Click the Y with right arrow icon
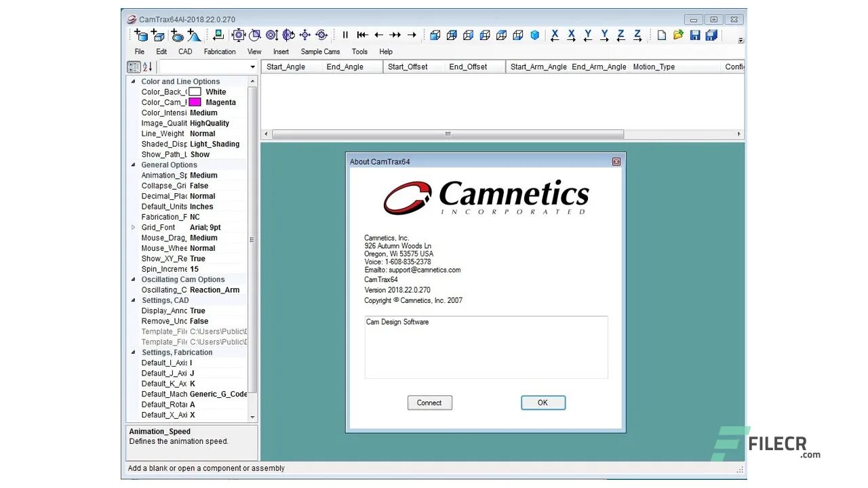Screen dimensions: 868x488 [604, 35]
